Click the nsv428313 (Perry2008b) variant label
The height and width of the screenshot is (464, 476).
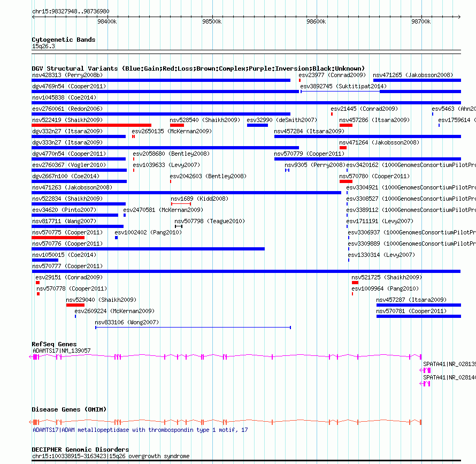point(67,75)
